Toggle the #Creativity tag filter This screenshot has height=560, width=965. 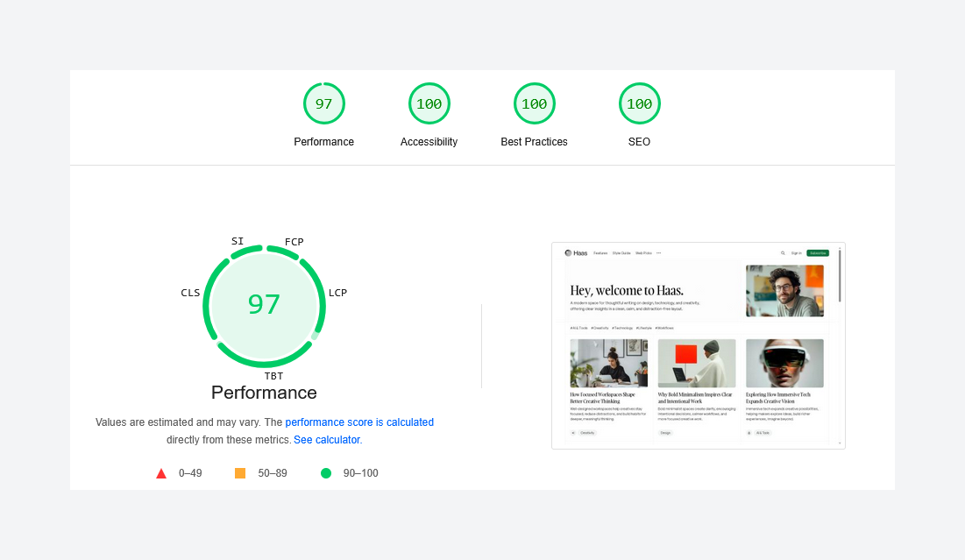click(x=600, y=328)
